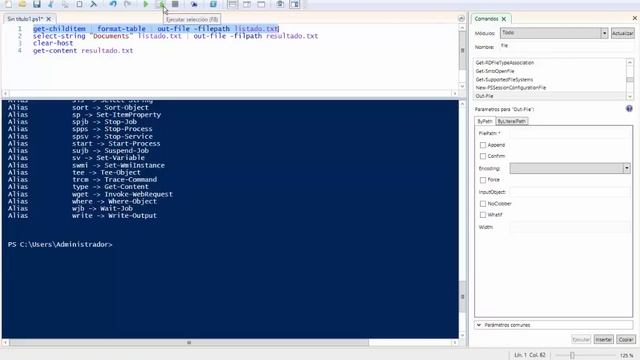Screen dimensions: 640x360
Task: Click the console pane's scroll-down arrow
Action: click(462, 335)
